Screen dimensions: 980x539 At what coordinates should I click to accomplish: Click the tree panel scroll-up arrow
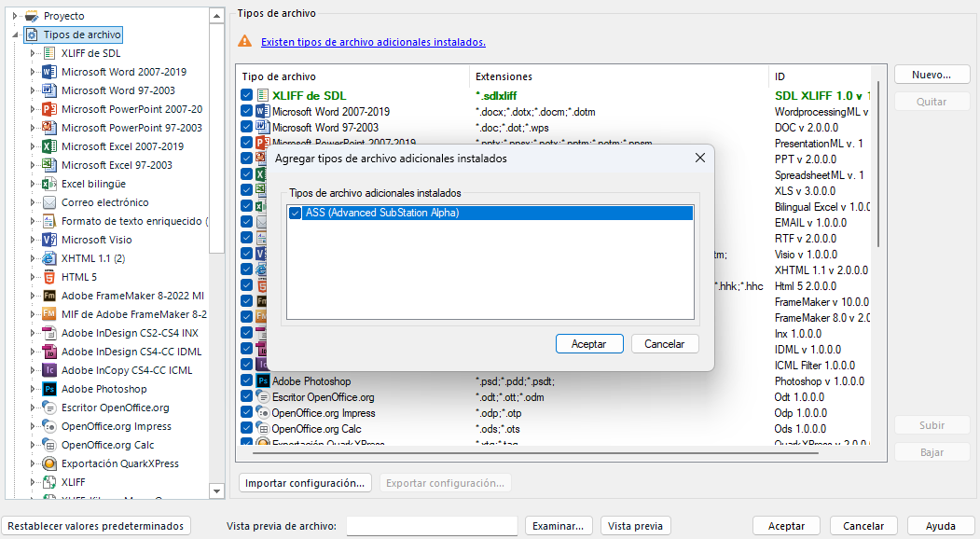click(217, 16)
